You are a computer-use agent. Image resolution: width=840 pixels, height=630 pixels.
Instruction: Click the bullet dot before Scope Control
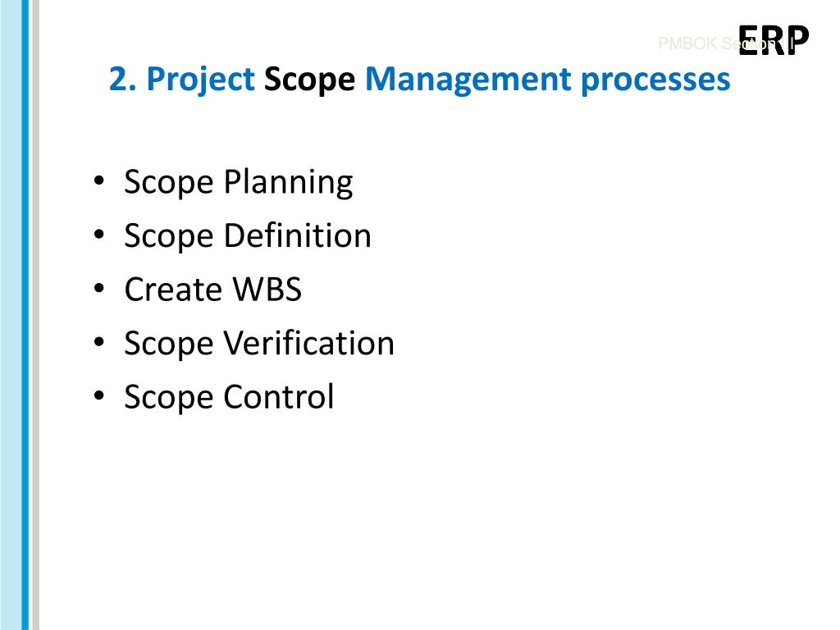pyautogui.click(x=98, y=395)
